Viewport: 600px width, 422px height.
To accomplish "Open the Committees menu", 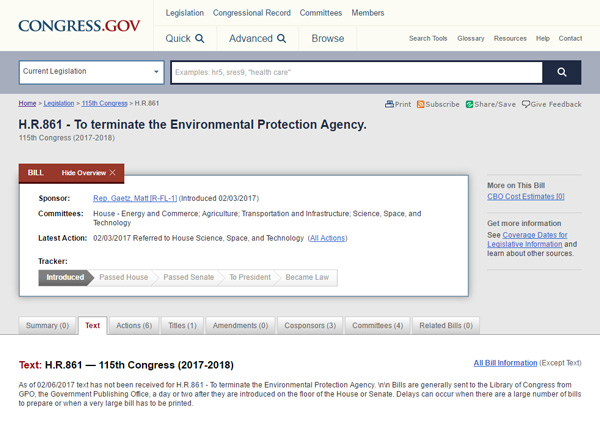I will pos(320,13).
